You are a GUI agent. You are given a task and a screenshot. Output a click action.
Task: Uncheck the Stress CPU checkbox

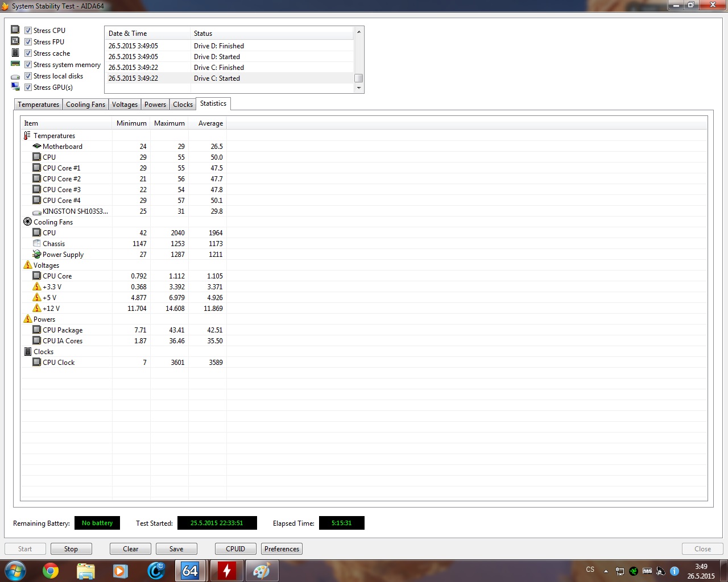(28, 30)
